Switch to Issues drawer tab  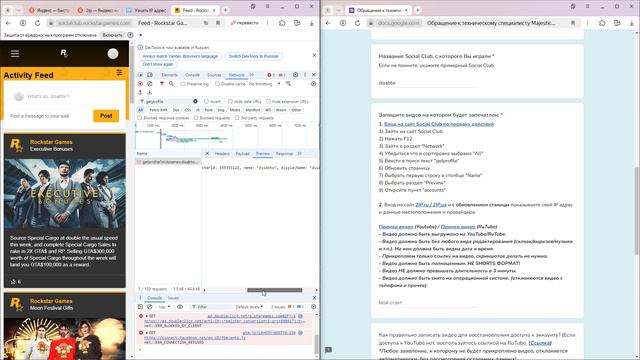[173, 298]
